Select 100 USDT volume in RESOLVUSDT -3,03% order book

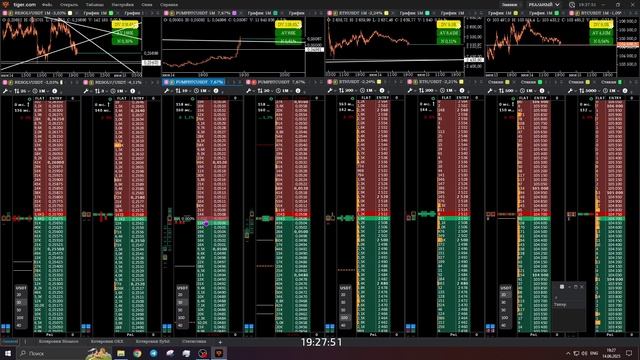tap(20, 318)
